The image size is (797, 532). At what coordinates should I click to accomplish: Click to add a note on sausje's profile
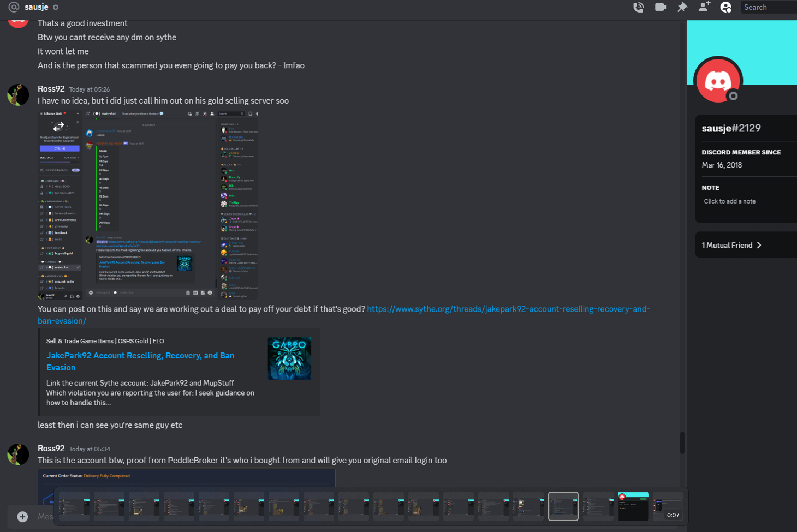coord(730,201)
